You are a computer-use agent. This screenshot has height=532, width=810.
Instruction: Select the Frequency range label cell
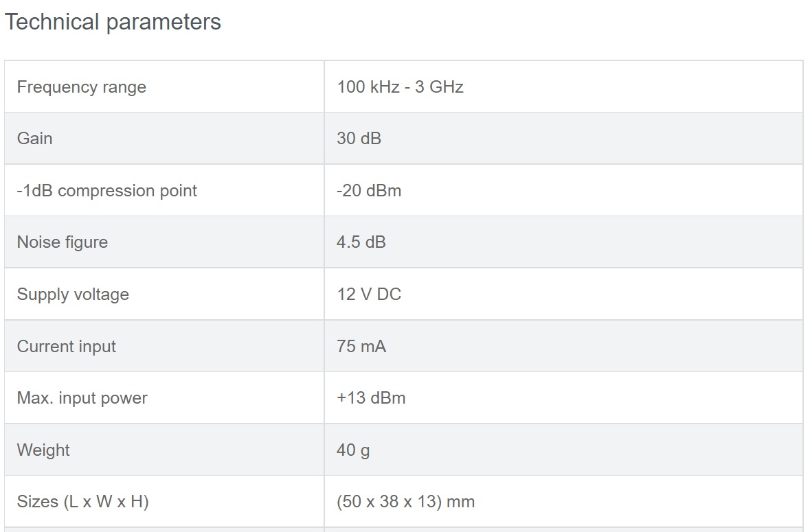coord(164,86)
